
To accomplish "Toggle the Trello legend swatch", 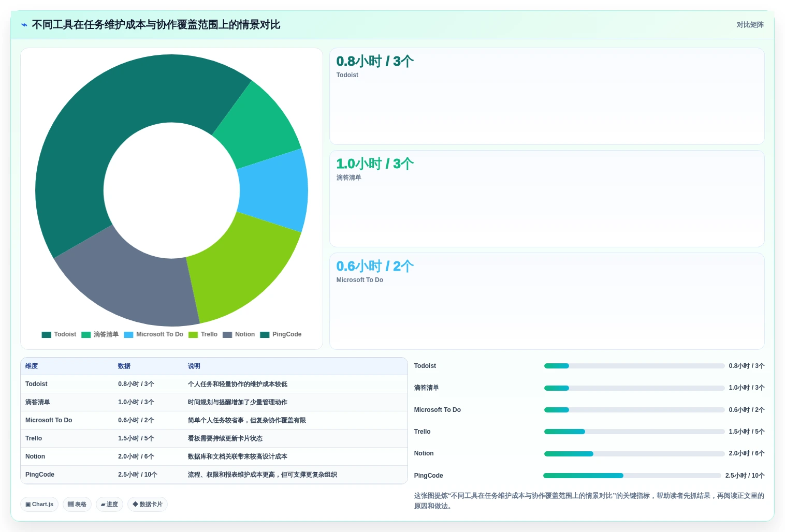I will (193, 334).
